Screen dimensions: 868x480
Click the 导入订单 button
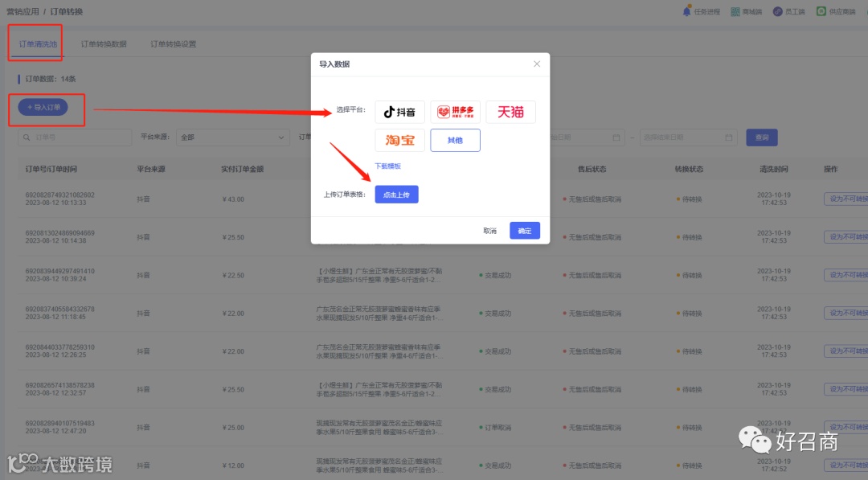pos(43,108)
